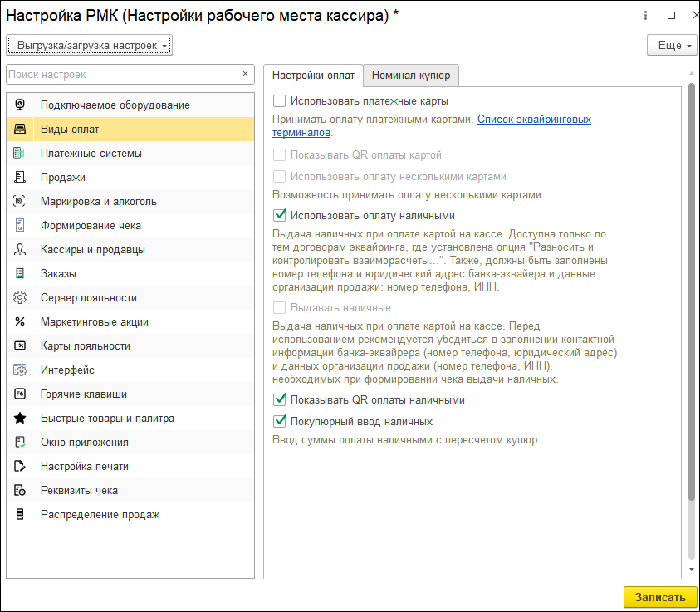Open Маркировка и алкоголь barcode icon
The width and height of the screenshot is (700, 612).
click(21, 202)
